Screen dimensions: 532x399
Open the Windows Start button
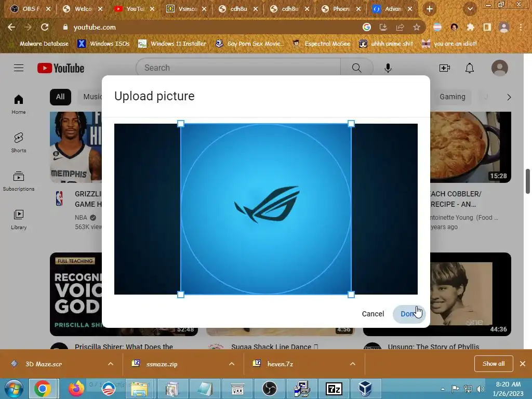tap(14, 389)
